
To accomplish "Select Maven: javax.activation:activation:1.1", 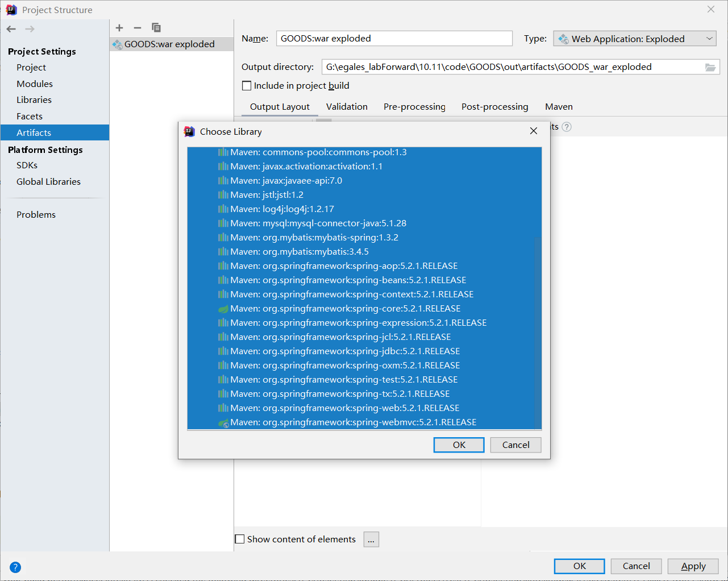I will [x=364, y=167].
